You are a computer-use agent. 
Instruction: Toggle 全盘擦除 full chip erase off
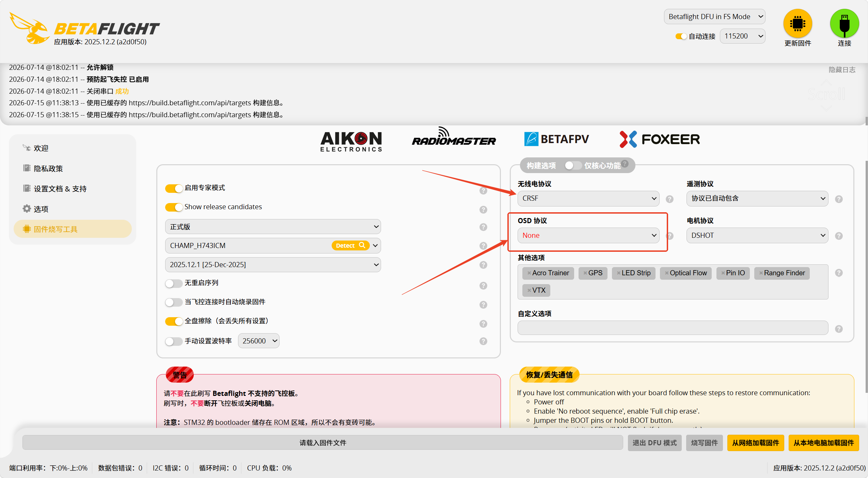pyautogui.click(x=174, y=321)
